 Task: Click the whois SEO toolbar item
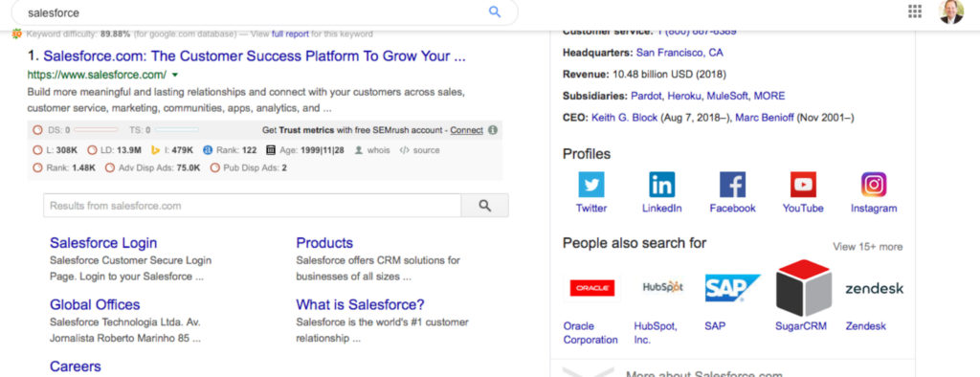click(372, 150)
